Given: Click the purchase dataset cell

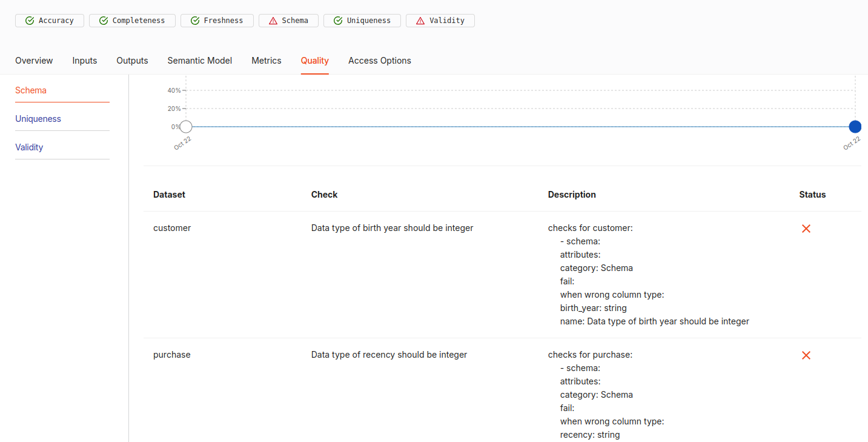Looking at the screenshot, I should coord(172,355).
